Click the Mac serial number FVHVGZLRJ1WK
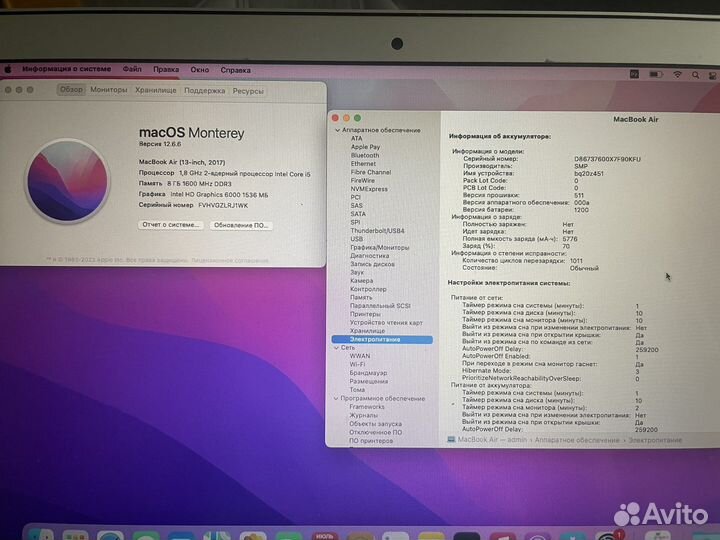The height and width of the screenshot is (540, 720). tap(223, 205)
